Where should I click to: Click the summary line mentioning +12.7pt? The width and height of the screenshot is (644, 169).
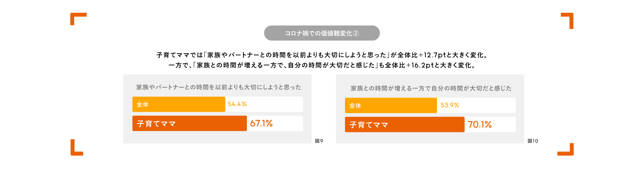(322, 55)
